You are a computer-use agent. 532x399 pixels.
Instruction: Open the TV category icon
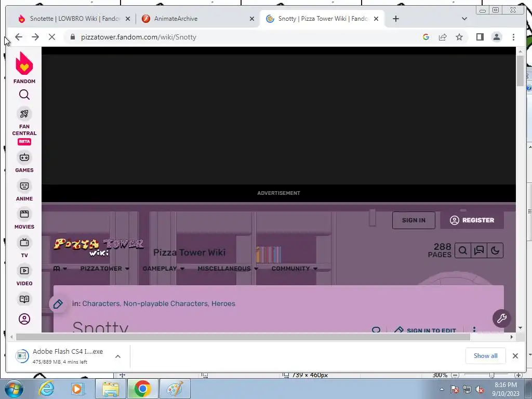click(24, 243)
